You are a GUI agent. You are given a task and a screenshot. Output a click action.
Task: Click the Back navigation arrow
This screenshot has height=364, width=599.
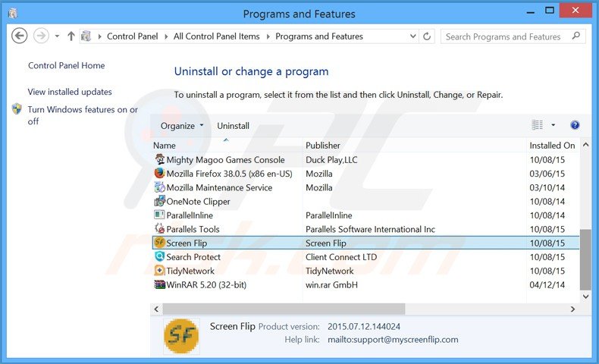coord(19,36)
